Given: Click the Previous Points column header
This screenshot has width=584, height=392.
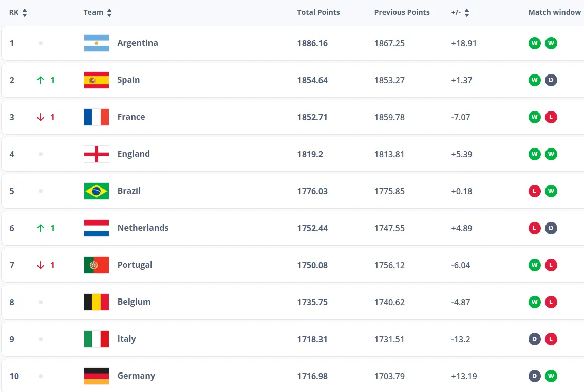Looking at the screenshot, I should point(402,12).
